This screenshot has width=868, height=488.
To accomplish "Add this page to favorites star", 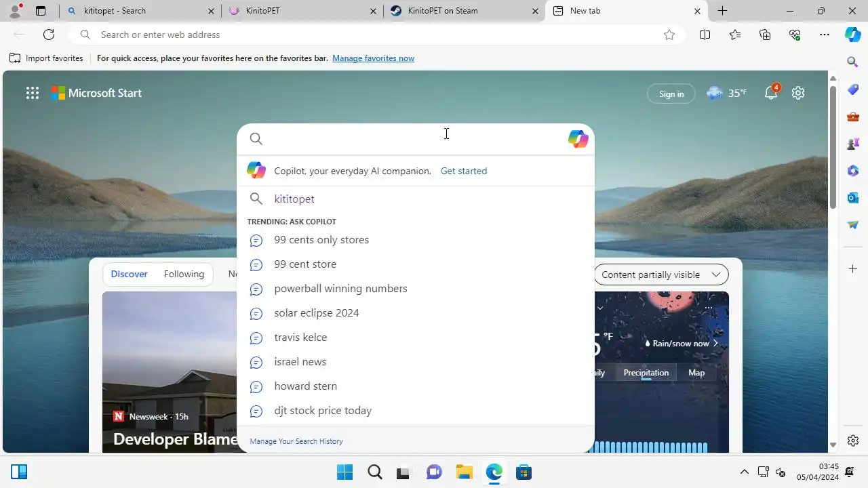I will pyautogui.click(x=669, y=35).
